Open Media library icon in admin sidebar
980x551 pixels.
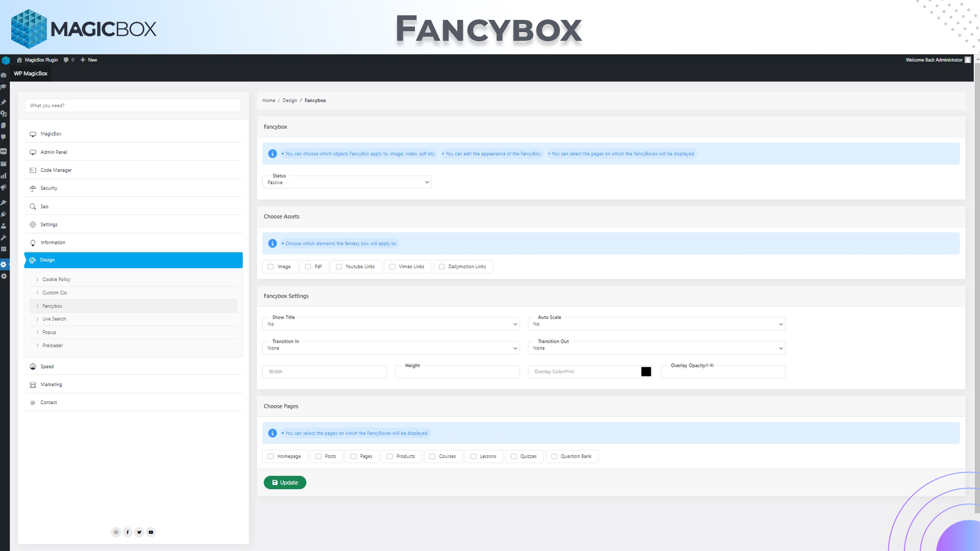pyautogui.click(x=4, y=114)
